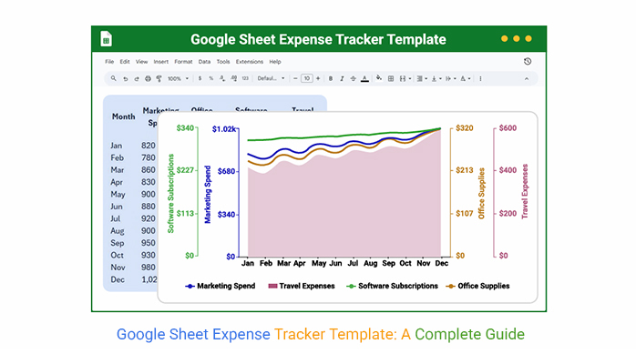Select the Nov row label

click(118, 268)
